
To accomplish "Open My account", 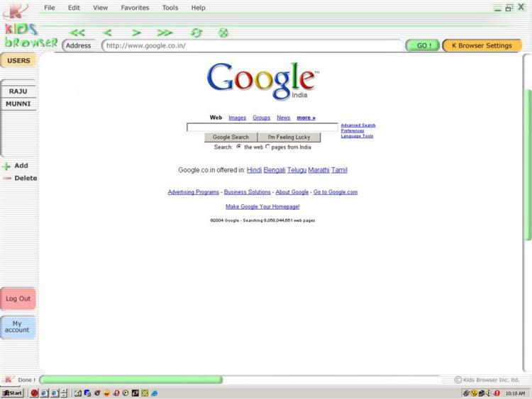I will (x=18, y=327).
